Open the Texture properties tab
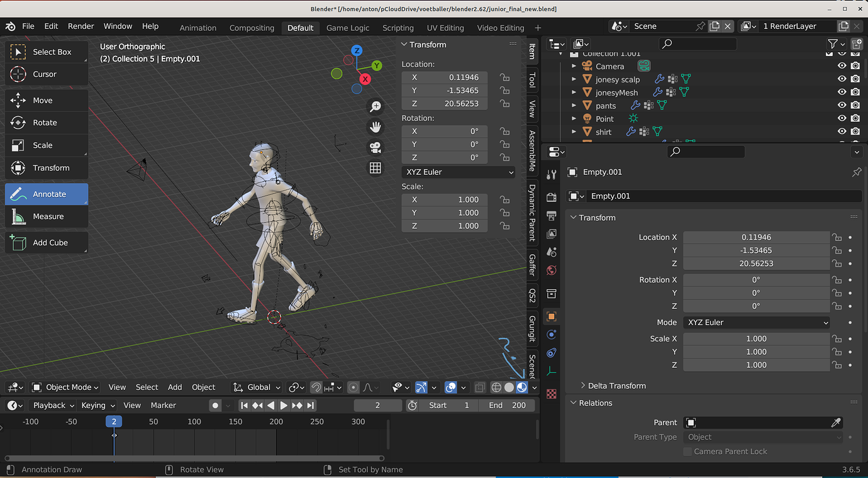Image resolution: width=868 pixels, height=478 pixels. tap(552, 394)
